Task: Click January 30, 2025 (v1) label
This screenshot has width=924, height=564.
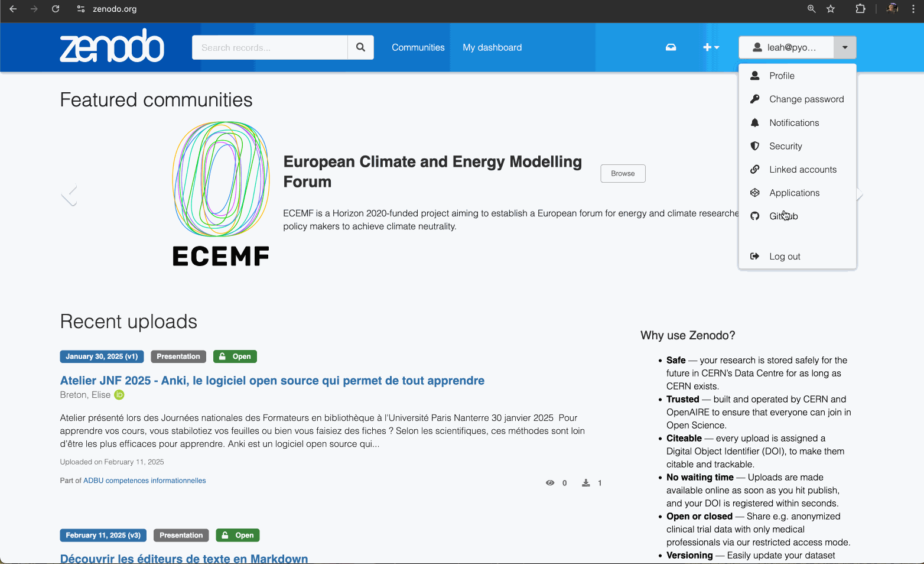Action: click(102, 356)
